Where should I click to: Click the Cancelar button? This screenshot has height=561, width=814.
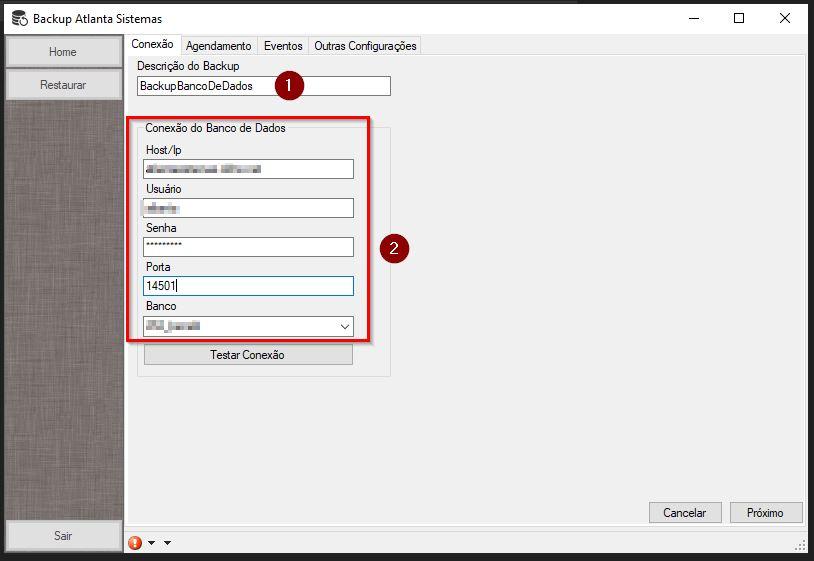pyautogui.click(x=685, y=513)
